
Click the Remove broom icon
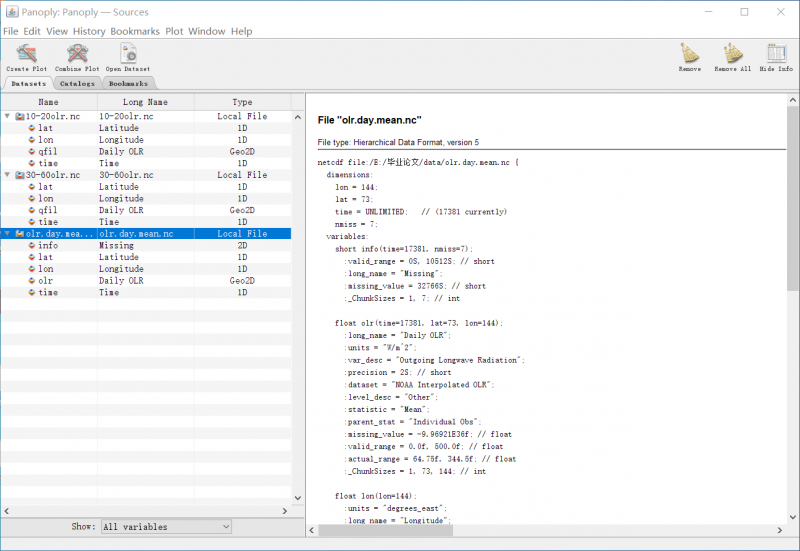pyautogui.click(x=690, y=56)
